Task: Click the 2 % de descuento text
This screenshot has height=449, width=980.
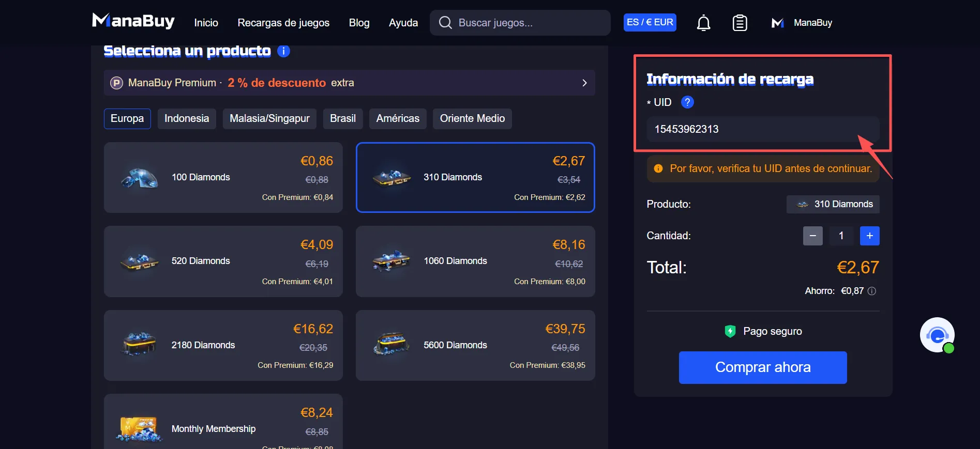Action: [277, 83]
